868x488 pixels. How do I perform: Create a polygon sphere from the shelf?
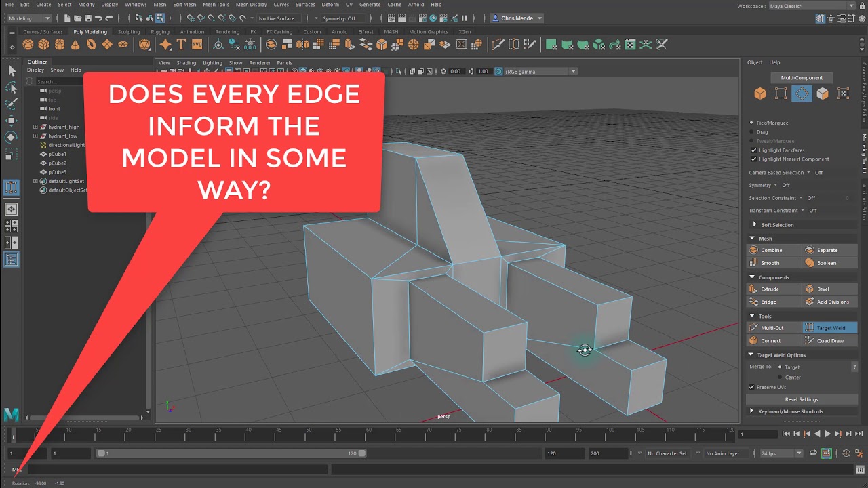28,45
